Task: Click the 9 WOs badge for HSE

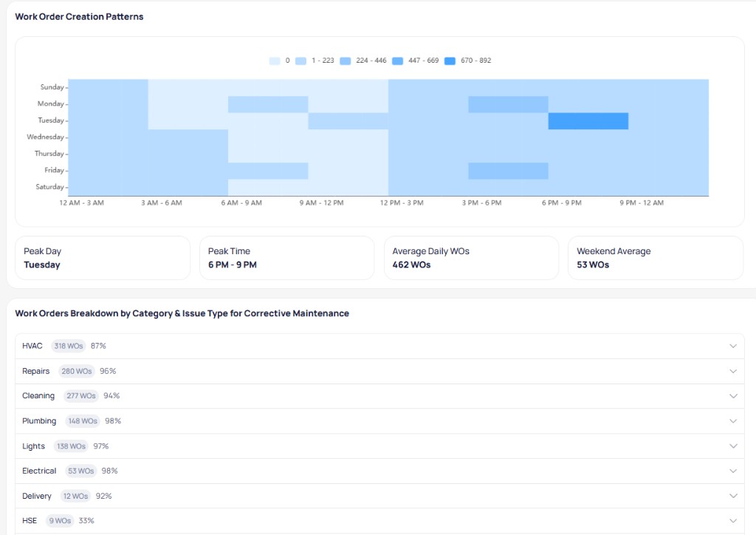Action: pyautogui.click(x=60, y=520)
